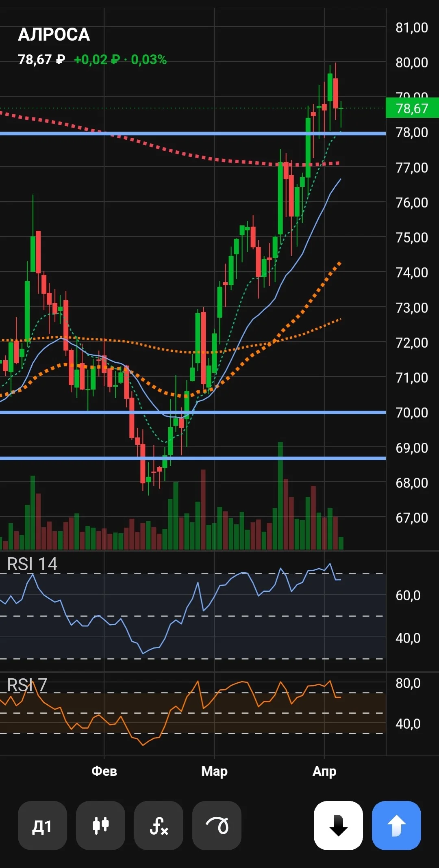Tap the current price 78,67 ₽ text
Screen dimensions: 439x868
coord(41,60)
